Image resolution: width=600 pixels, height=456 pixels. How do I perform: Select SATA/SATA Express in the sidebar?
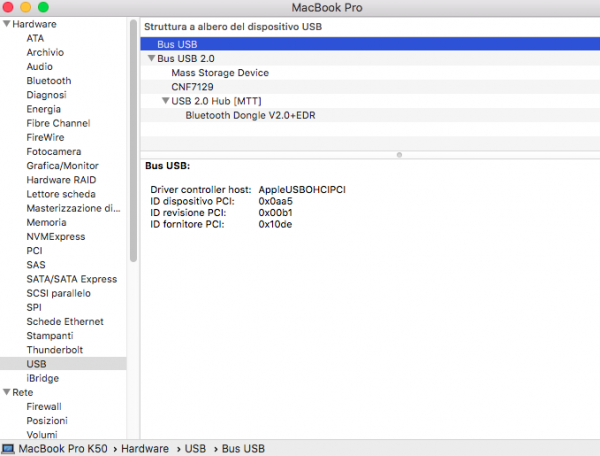pos(72,279)
